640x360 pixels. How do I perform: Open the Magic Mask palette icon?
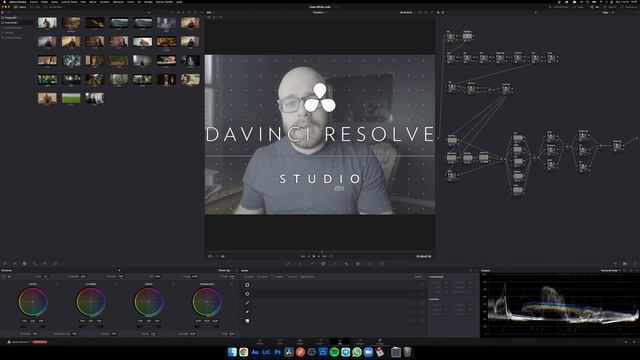coord(347,264)
